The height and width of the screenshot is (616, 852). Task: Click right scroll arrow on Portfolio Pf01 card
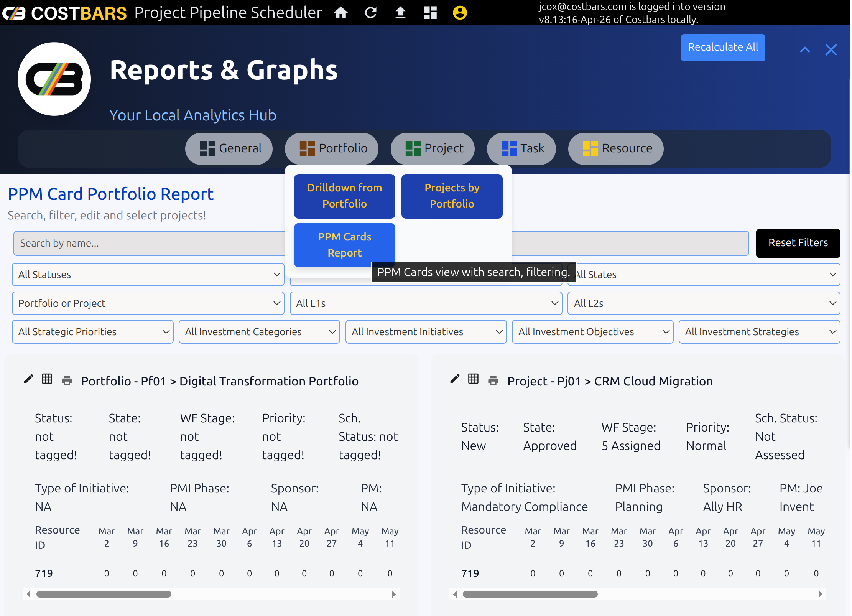click(394, 594)
